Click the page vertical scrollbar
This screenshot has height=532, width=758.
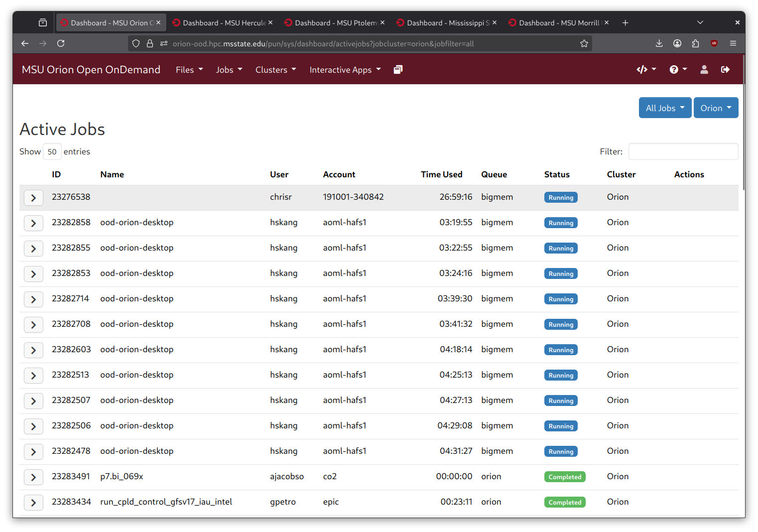[x=744, y=122]
